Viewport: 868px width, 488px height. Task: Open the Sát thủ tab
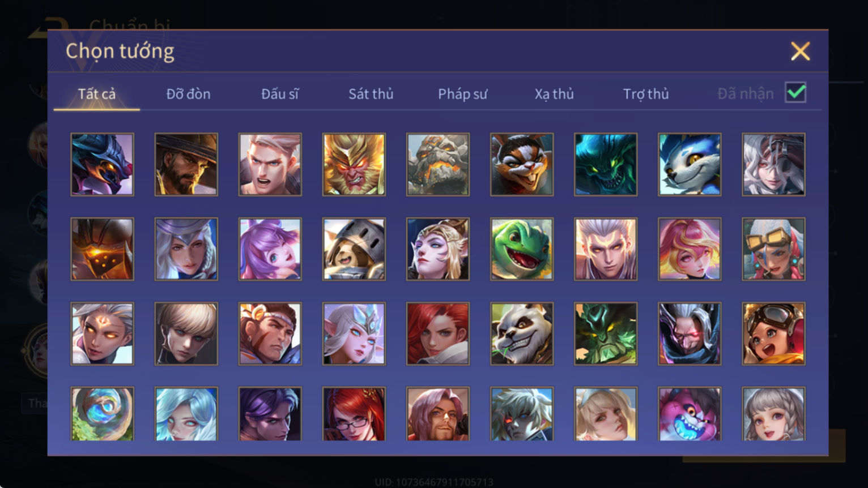tap(371, 94)
